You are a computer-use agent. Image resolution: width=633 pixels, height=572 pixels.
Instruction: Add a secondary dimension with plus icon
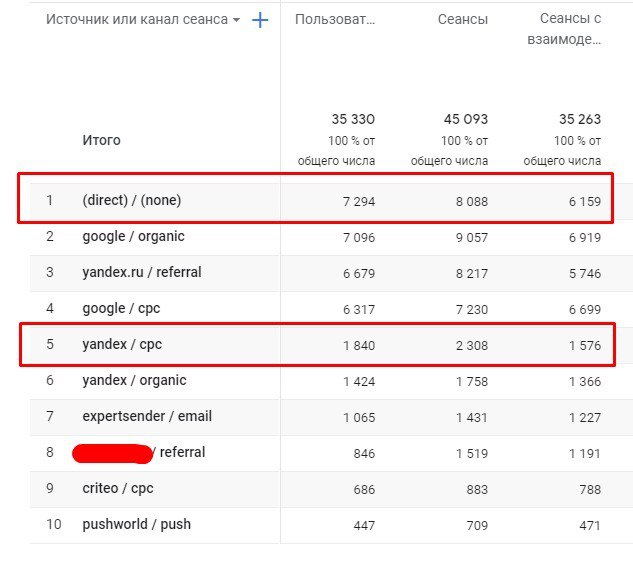tap(260, 20)
